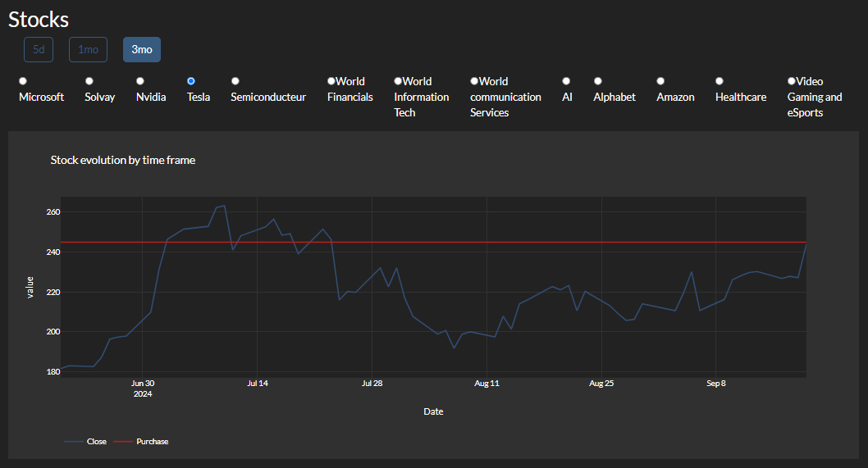
Task: Select the 5d time range button
Action: tap(39, 50)
